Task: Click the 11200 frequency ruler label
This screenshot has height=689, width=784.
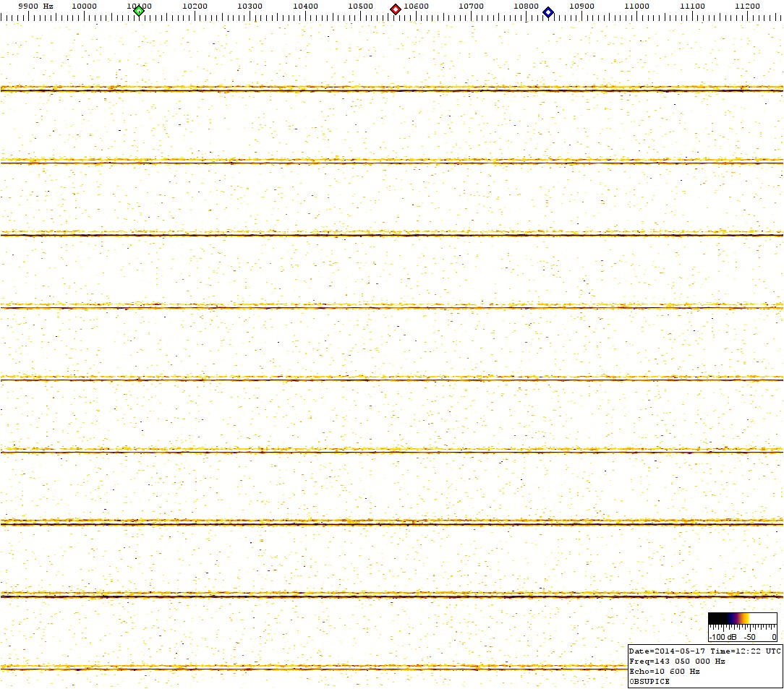Action: pos(747,6)
